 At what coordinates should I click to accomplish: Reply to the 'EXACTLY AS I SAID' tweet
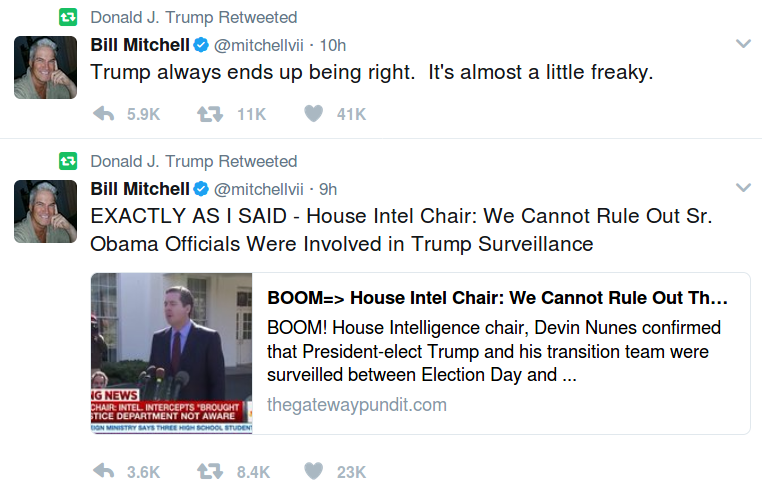point(103,471)
